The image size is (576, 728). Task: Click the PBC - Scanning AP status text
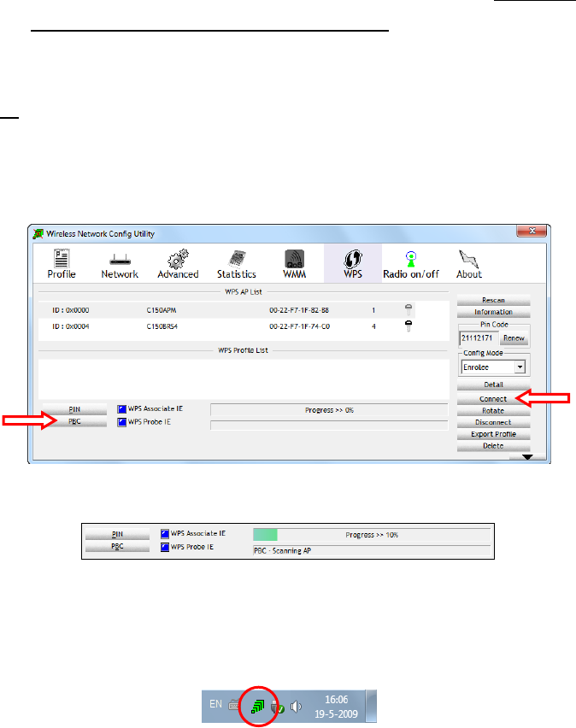pos(282,550)
